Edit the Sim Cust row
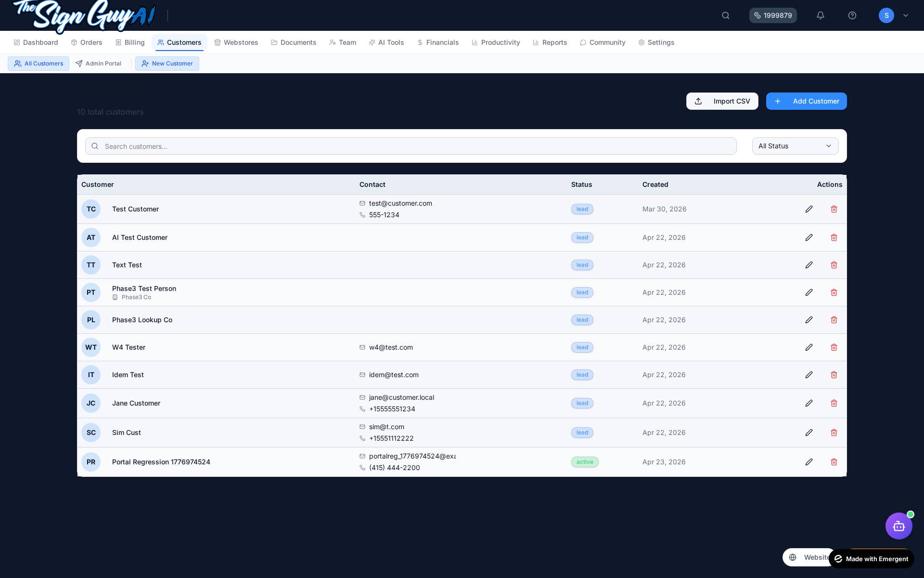Screen dimensions: 924x578 point(809,433)
